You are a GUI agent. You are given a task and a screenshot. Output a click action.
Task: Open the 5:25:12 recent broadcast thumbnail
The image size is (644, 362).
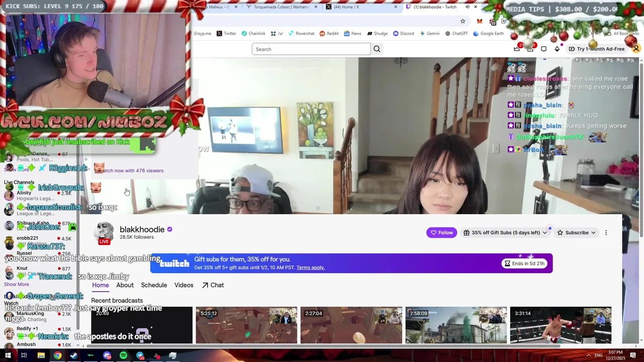click(247, 325)
